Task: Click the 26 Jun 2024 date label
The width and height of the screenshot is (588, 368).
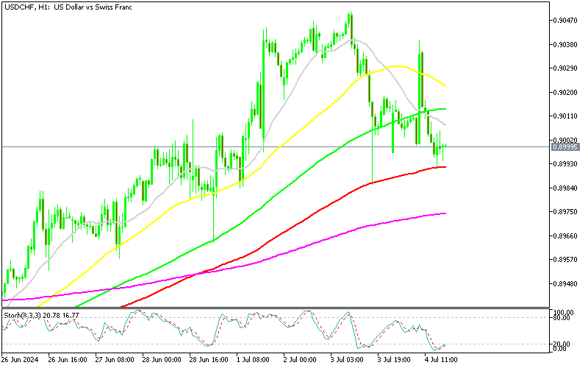Action: tap(21, 361)
